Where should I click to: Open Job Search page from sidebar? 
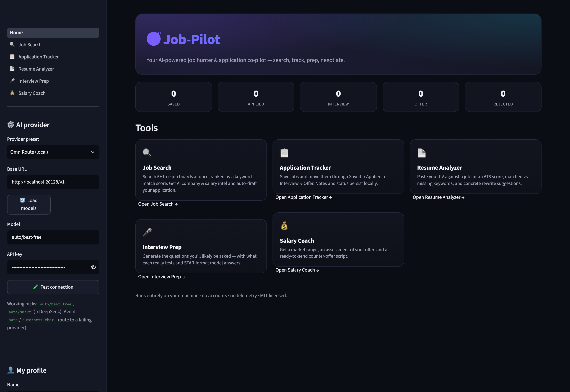pos(53,45)
